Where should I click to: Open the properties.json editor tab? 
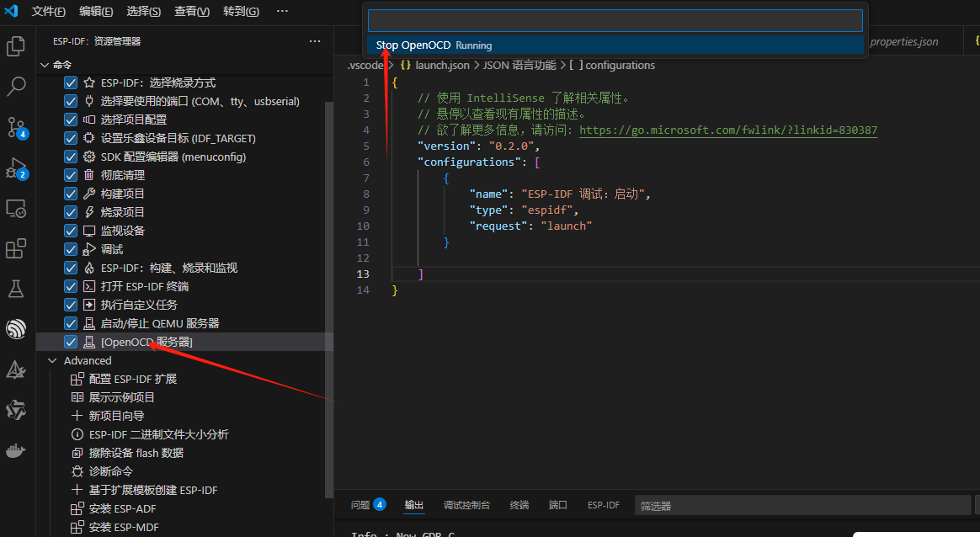pos(903,41)
